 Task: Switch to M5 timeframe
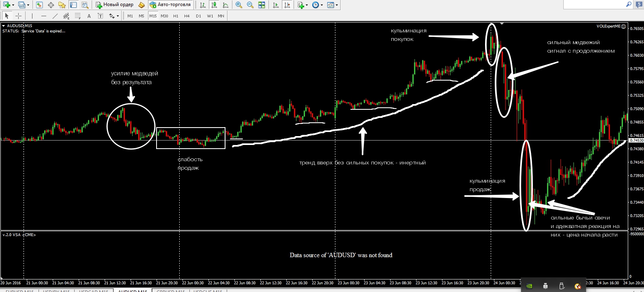click(142, 16)
